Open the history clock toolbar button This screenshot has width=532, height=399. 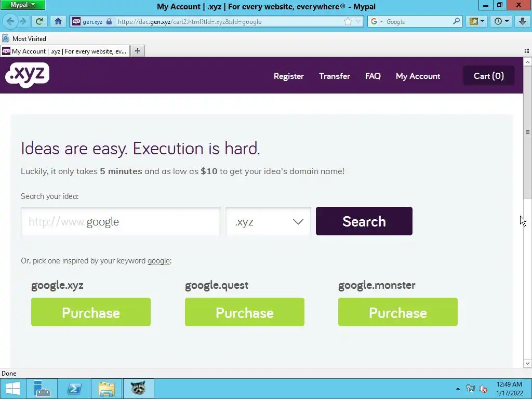pos(501,21)
